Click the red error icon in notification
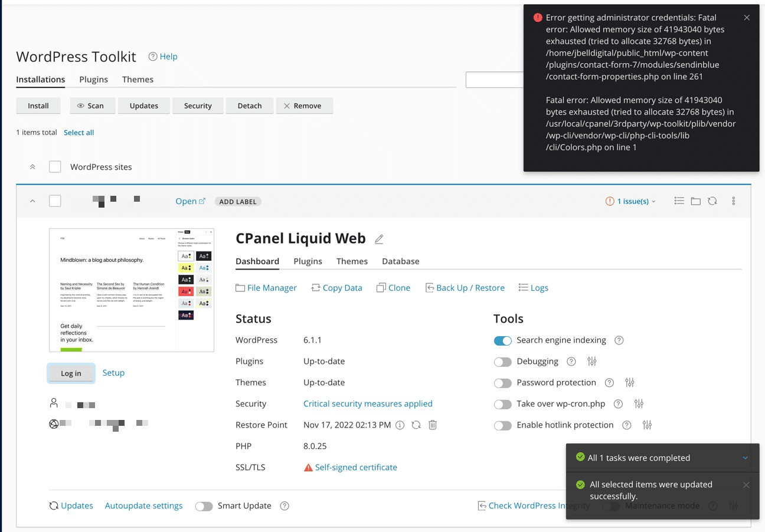This screenshot has height=532, width=765. tap(538, 18)
